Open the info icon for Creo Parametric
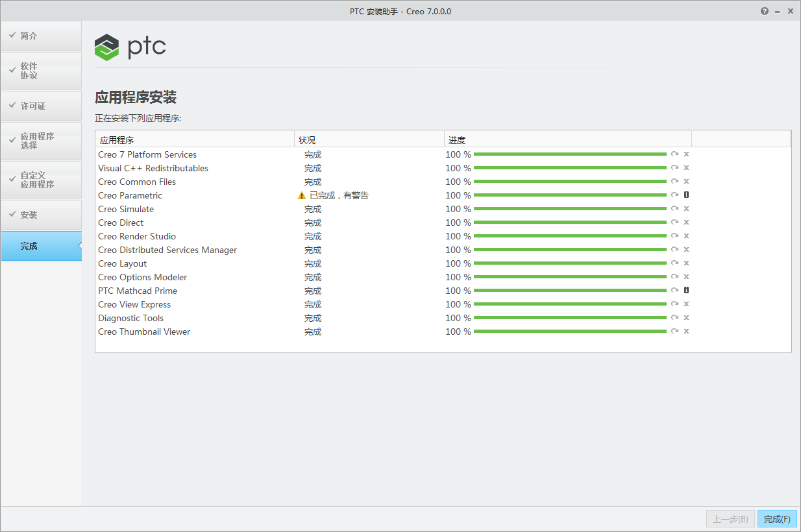 point(686,195)
